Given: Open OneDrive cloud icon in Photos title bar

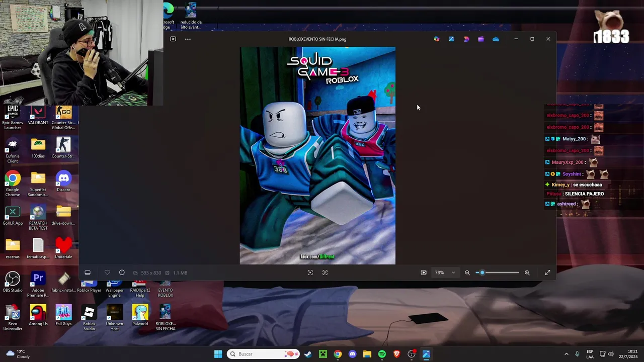Looking at the screenshot, I should 496,39.
